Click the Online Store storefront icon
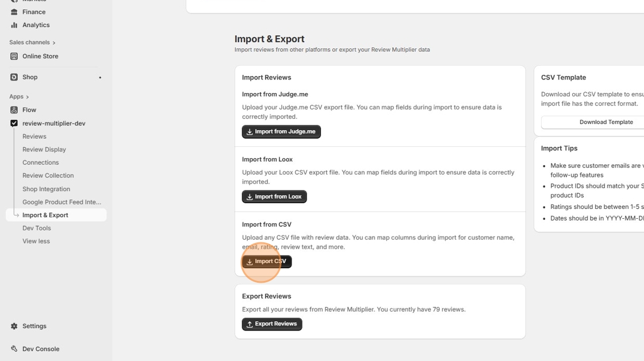This screenshot has width=644, height=361. point(14,56)
